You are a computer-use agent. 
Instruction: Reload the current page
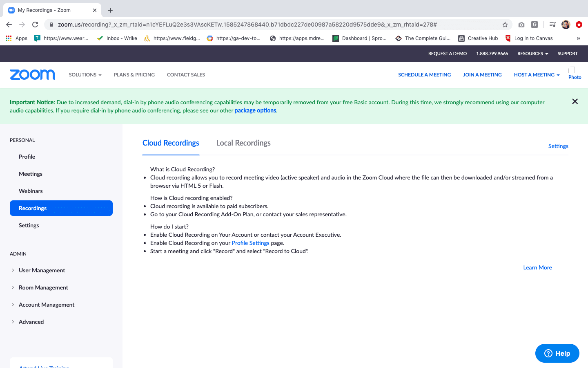coord(35,25)
